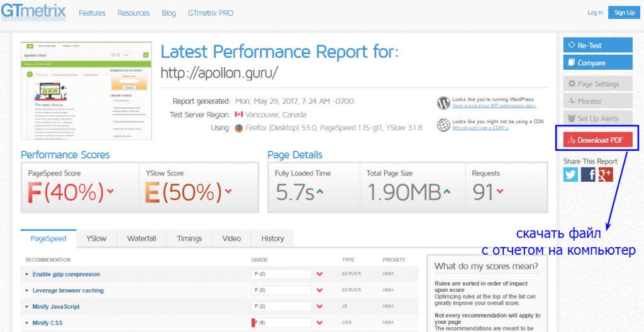This screenshot has height=332, width=644.
Task: Open the Waterfall tab
Action: (142, 238)
